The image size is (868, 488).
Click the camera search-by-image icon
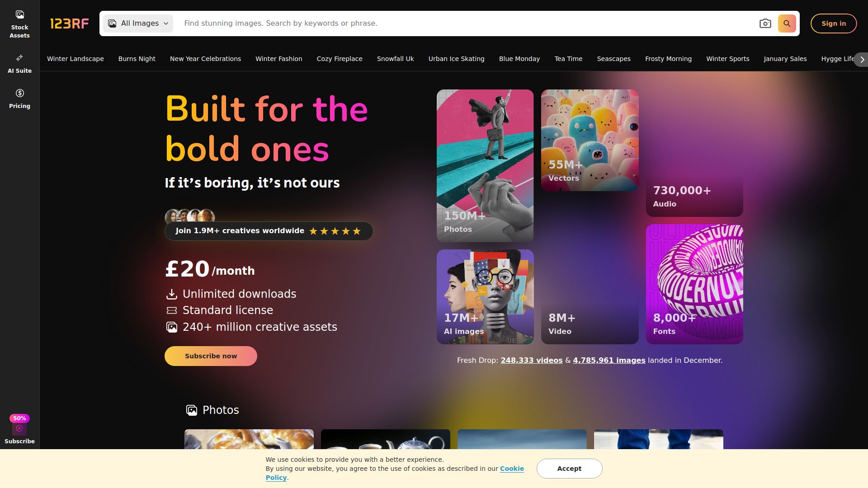(765, 23)
